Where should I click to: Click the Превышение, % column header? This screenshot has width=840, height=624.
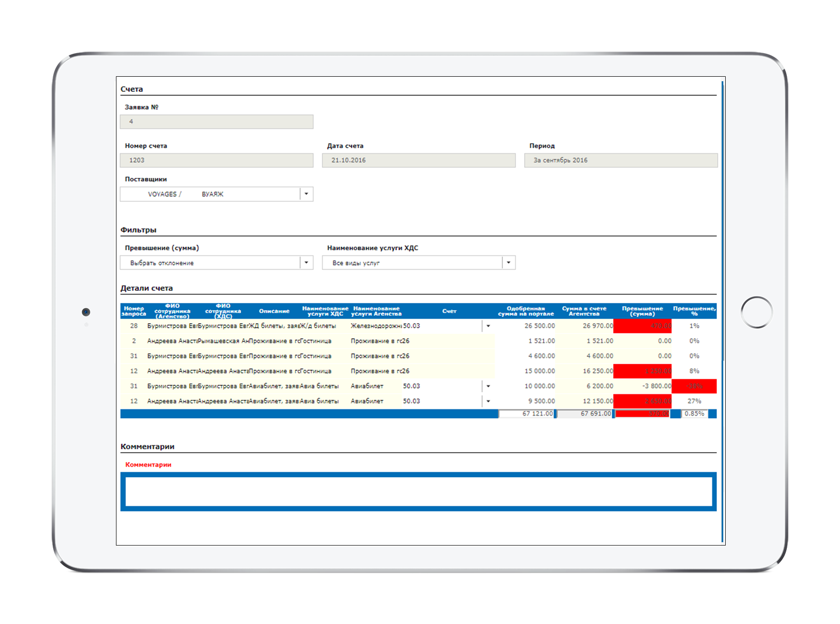[x=694, y=311]
